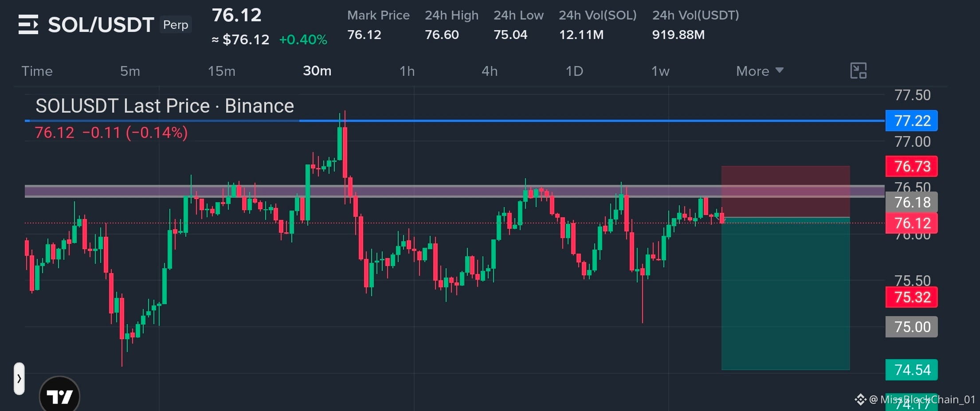The width and height of the screenshot is (980, 411).
Task: Click the chart layout expand icon
Action: 858,71
